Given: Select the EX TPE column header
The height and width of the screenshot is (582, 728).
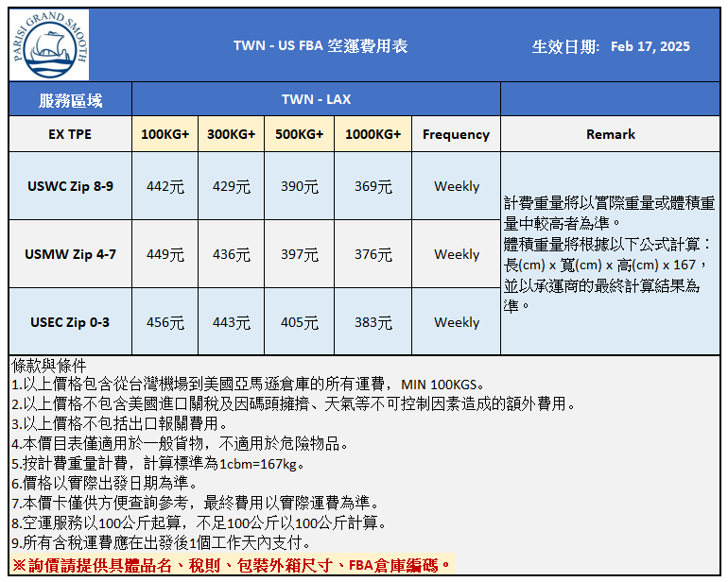Looking at the screenshot, I should 71,134.
